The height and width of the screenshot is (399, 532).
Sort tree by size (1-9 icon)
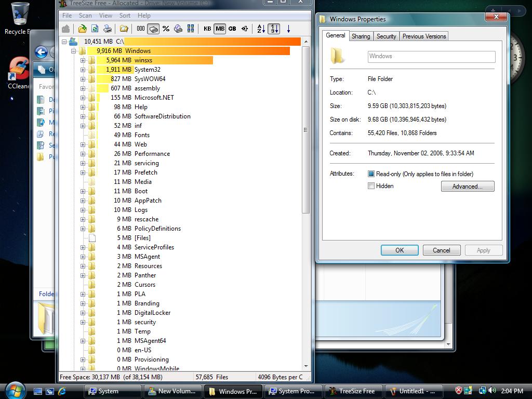click(x=274, y=29)
